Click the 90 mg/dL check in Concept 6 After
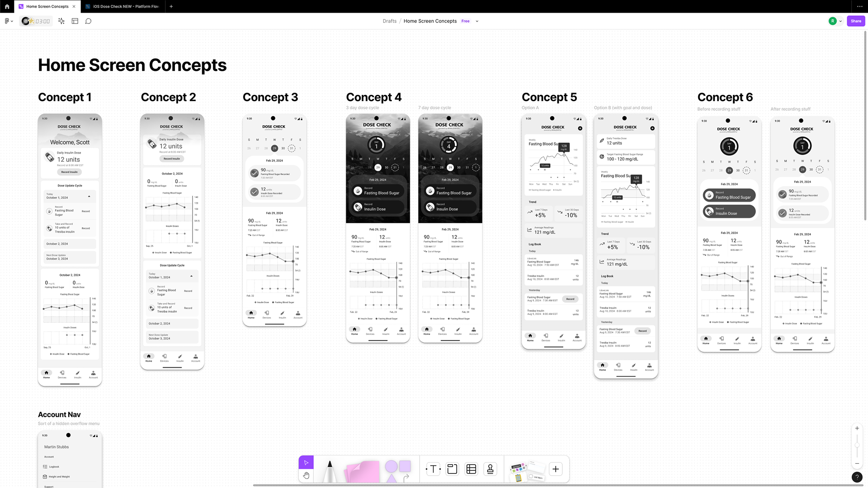Image resolution: width=868 pixels, height=488 pixels. pyautogui.click(x=783, y=194)
